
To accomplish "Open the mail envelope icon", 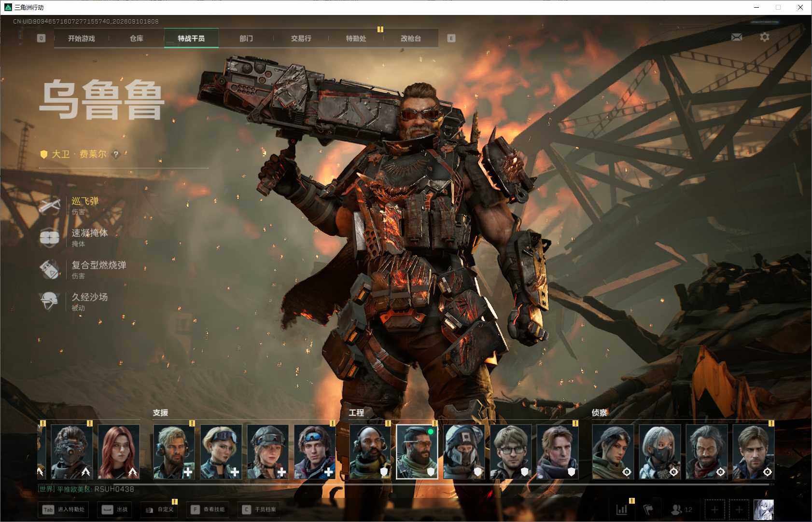I will pyautogui.click(x=737, y=37).
